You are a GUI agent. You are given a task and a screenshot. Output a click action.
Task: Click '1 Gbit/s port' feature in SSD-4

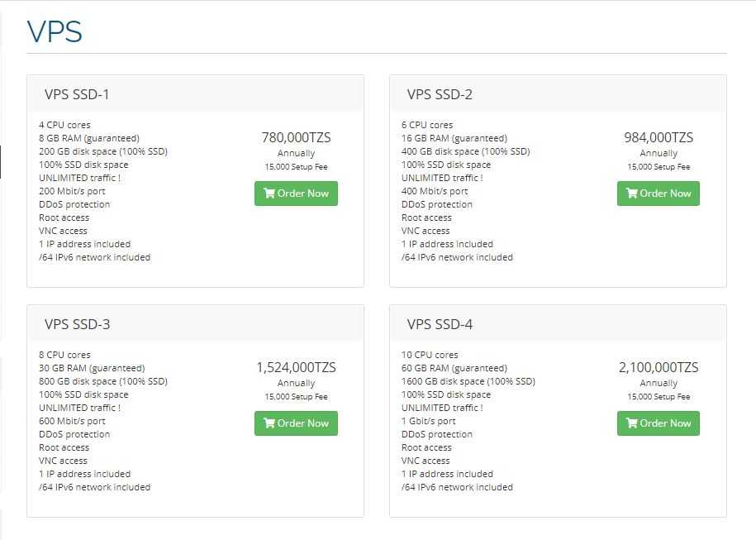click(x=428, y=421)
